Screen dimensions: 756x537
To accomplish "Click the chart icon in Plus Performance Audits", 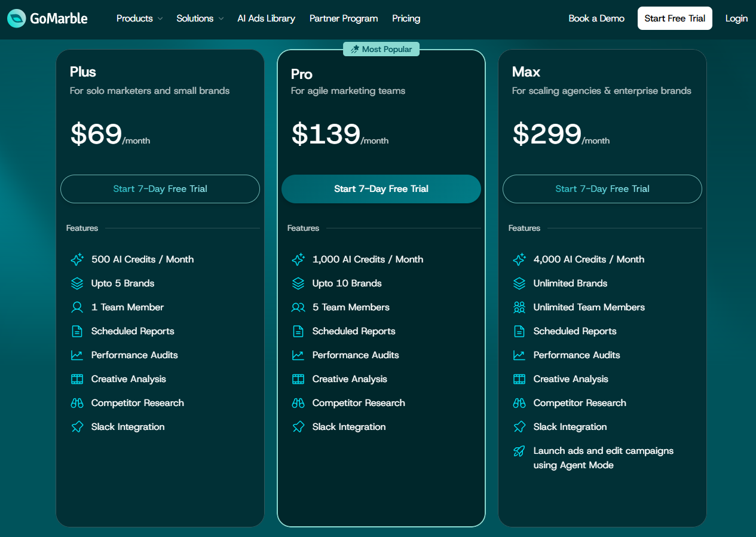I will click(x=77, y=355).
